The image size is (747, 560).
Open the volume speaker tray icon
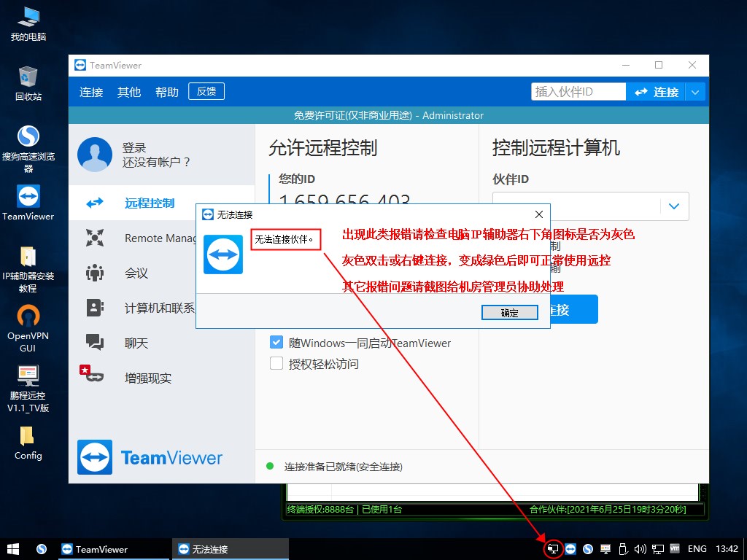click(640, 549)
